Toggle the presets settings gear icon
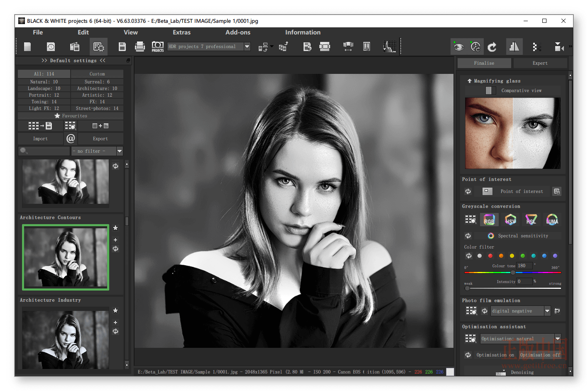This screenshot has height=391, width=588. (98, 47)
